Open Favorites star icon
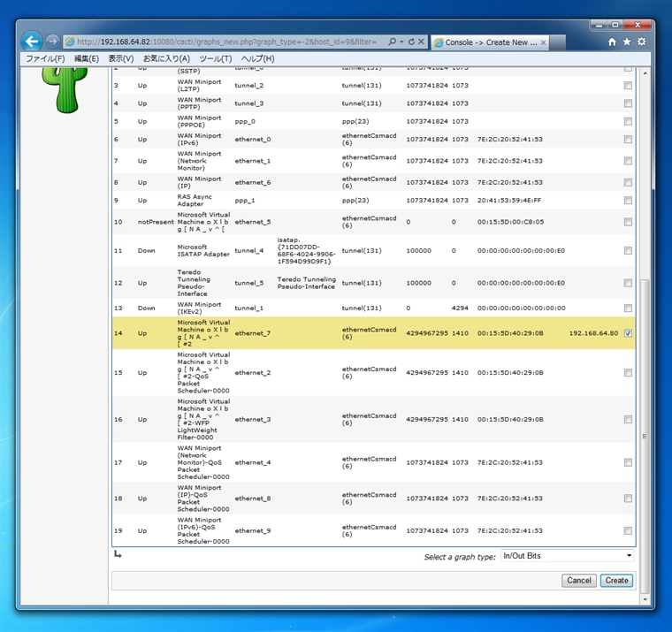The width and height of the screenshot is (672, 632). point(627,42)
